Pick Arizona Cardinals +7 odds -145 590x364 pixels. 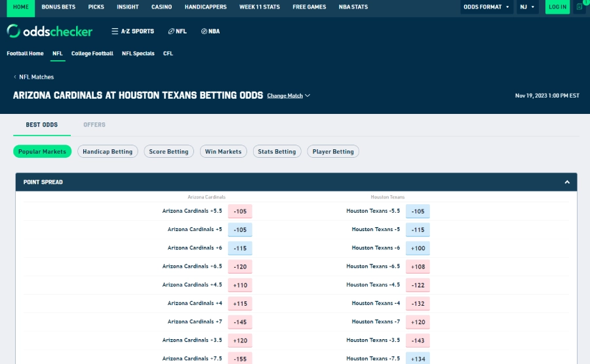point(240,322)
